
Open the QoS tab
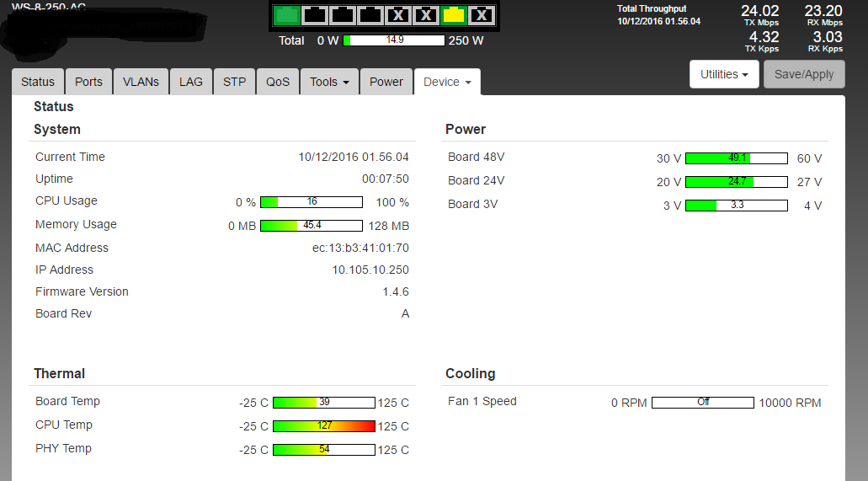coord(278,82)
